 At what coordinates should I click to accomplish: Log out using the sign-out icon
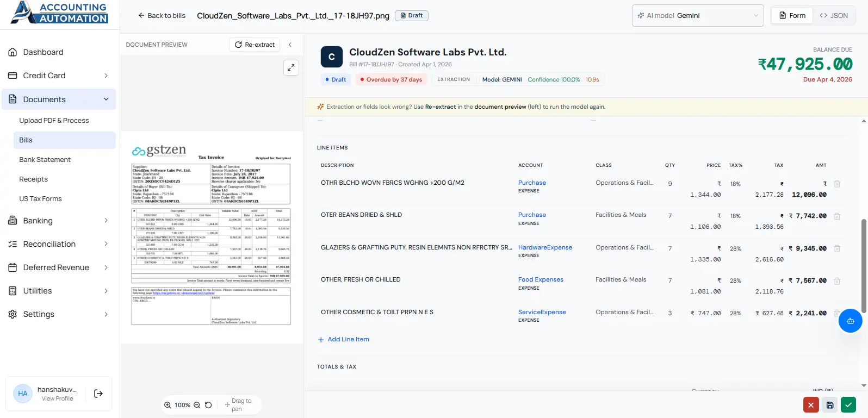(x=98, y=394)
